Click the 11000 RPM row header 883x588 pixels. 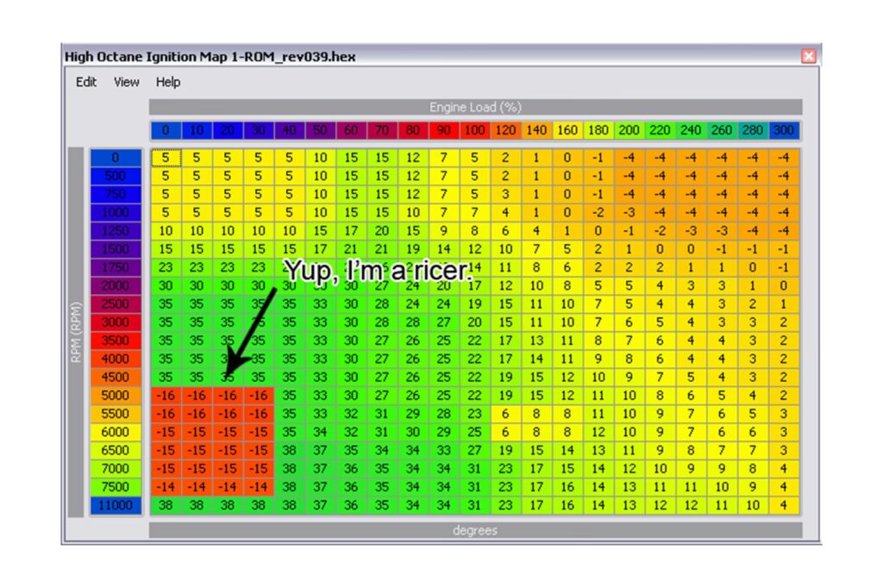click(x=116, y=505)
